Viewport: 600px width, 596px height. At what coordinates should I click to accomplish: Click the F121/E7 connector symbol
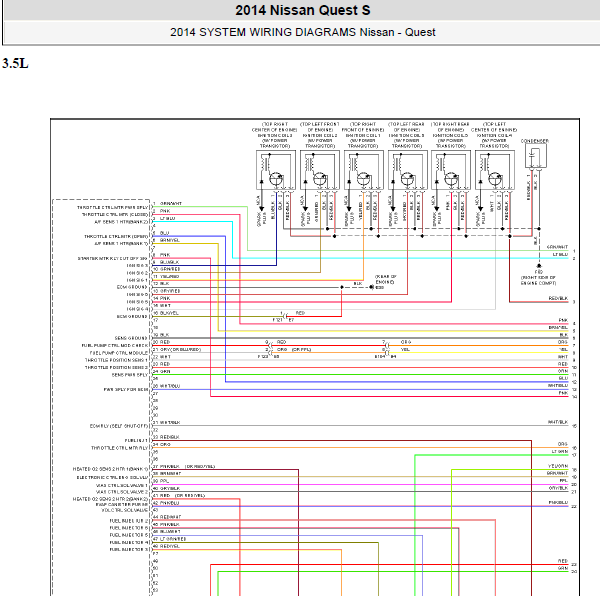click(x=285, y=316)
